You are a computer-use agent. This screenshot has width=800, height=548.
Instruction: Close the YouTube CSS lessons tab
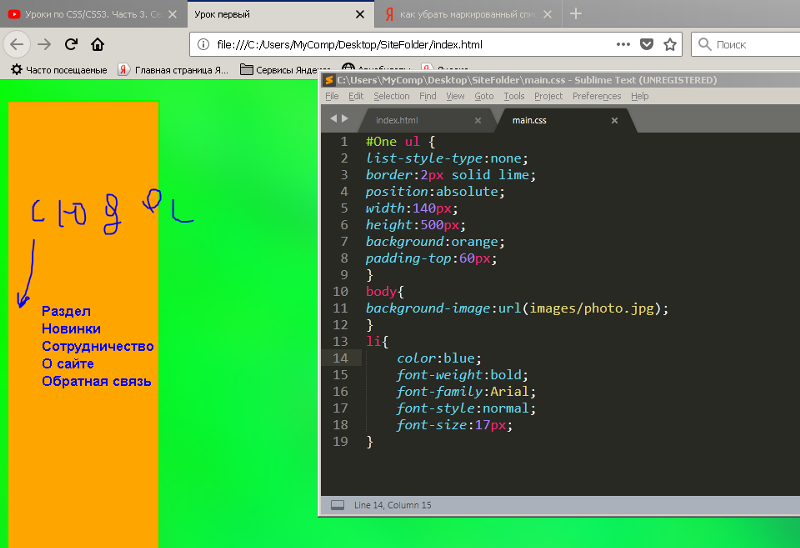click(172, 14)
